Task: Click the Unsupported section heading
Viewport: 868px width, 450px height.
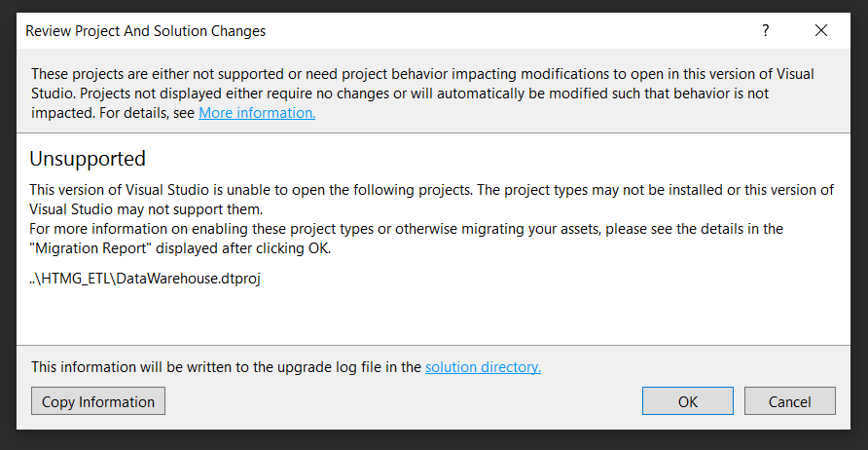Action: (x=88, y=159)
